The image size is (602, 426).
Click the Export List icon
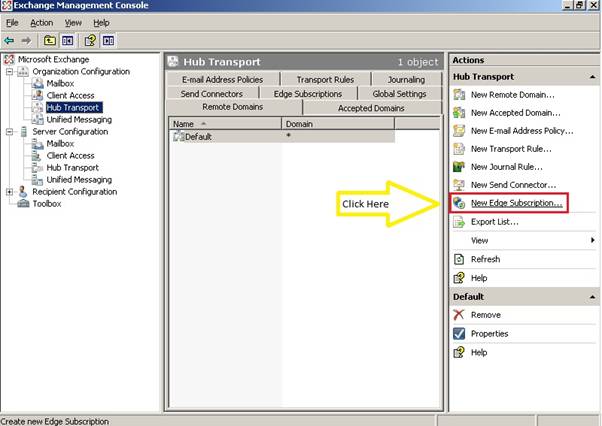pos(459,221)
